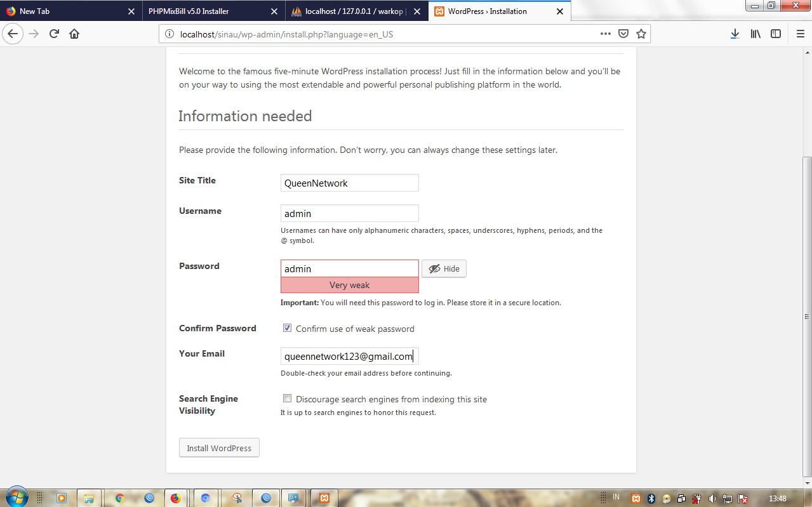This screenshot has width=812, height=507.
Task: Click the Search Engine Visibility label
Action: click(208, 404)
